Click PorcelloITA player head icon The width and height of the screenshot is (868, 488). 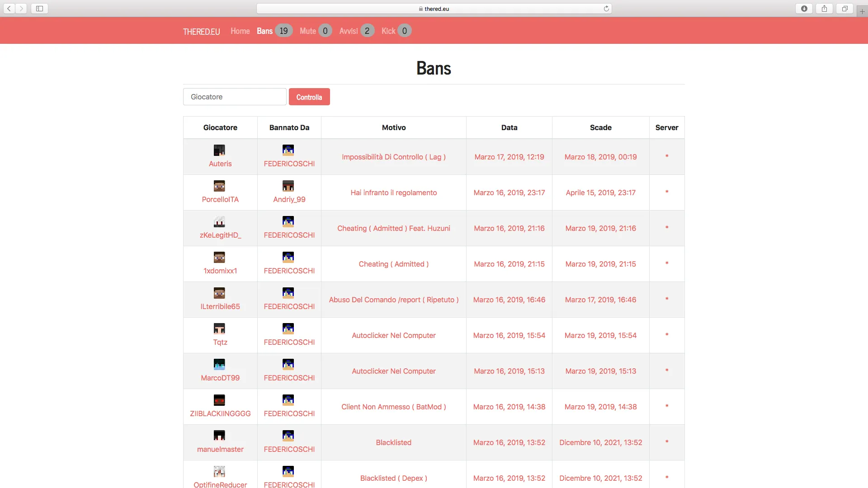coord(219,186)
